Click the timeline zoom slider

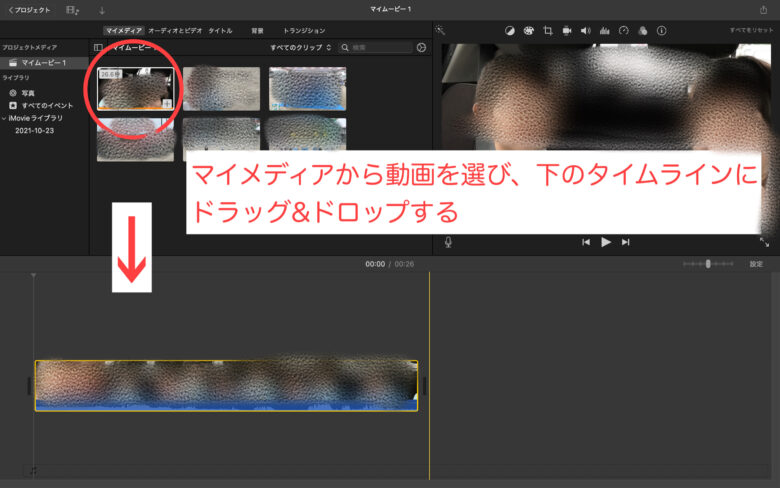click(708, 264)
